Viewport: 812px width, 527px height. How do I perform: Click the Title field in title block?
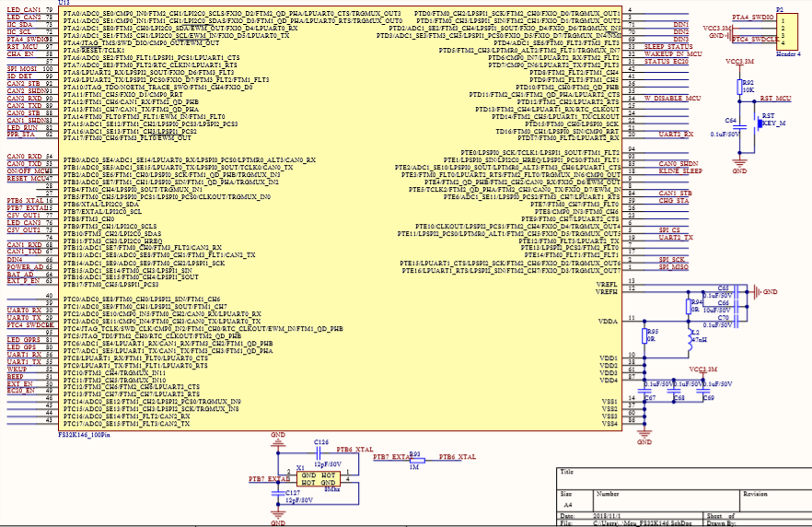tap(683, 478)
